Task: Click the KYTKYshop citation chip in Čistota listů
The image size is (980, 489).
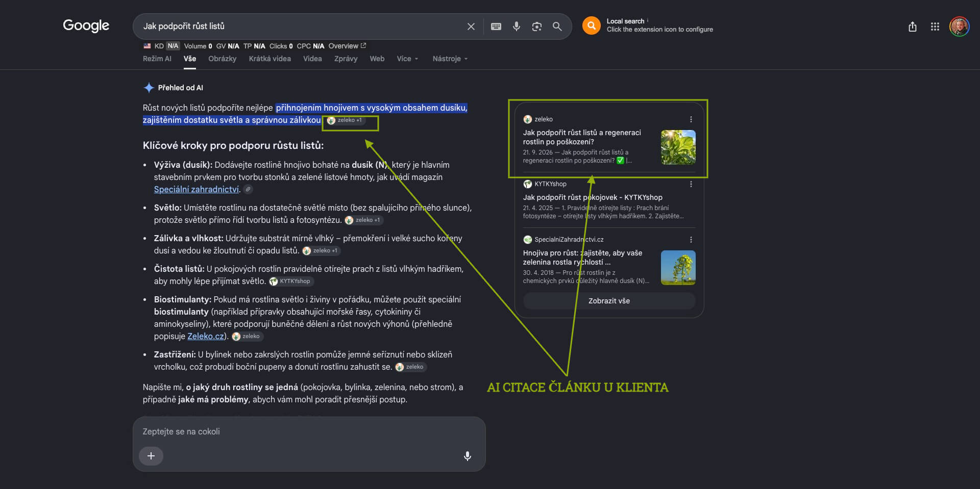Action: [291, 281]
